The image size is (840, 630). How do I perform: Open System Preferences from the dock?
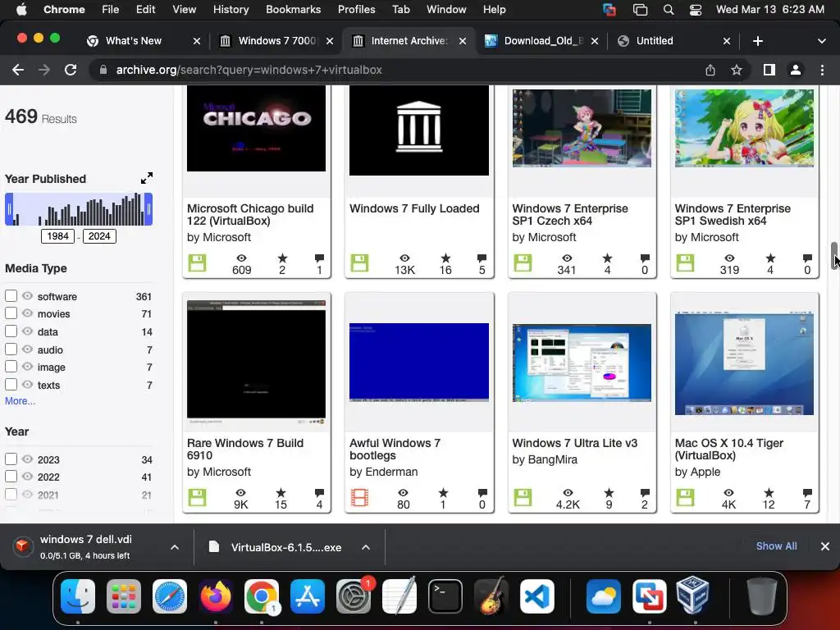click(354, 596)
